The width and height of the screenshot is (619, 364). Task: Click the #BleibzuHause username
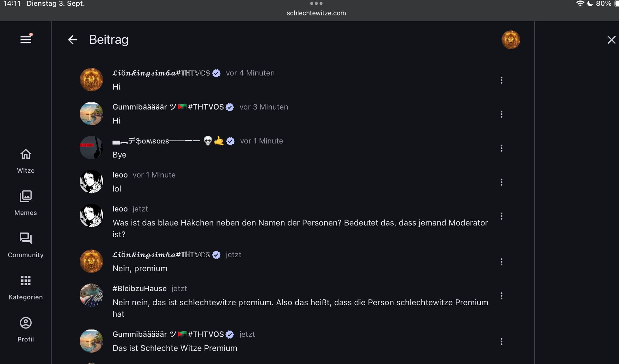coord(140,289)
